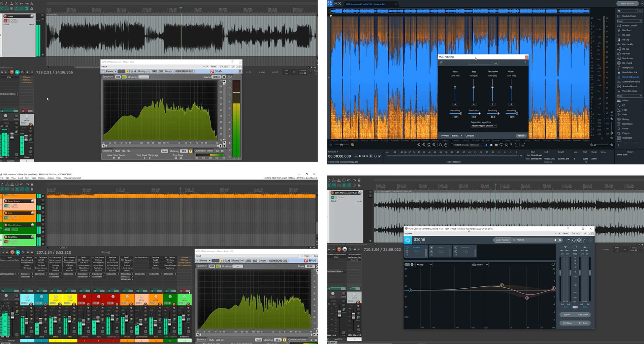Open the De-clip module in RX
The width and height of the screenshot is (644, 344).
tap(626, 40)
